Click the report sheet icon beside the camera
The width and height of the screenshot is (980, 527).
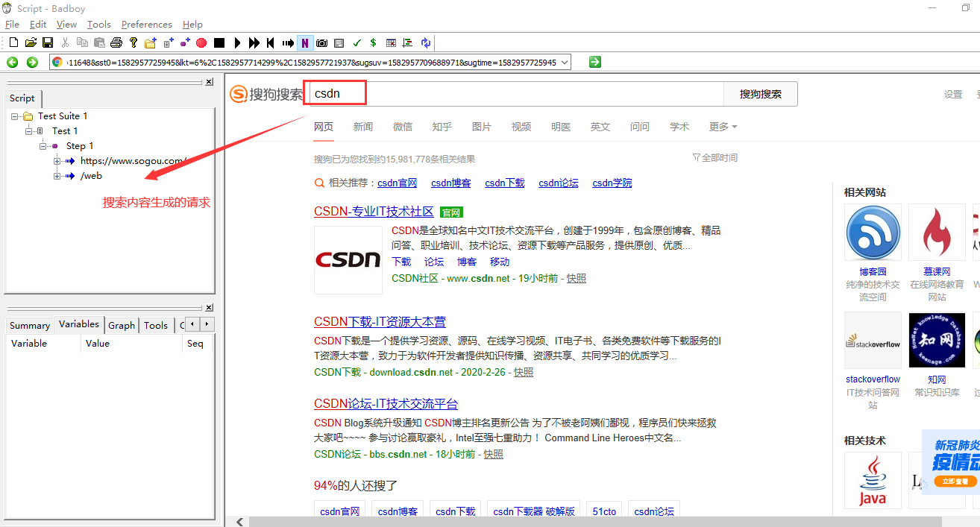pyautogui.click(x=339, y=42)
